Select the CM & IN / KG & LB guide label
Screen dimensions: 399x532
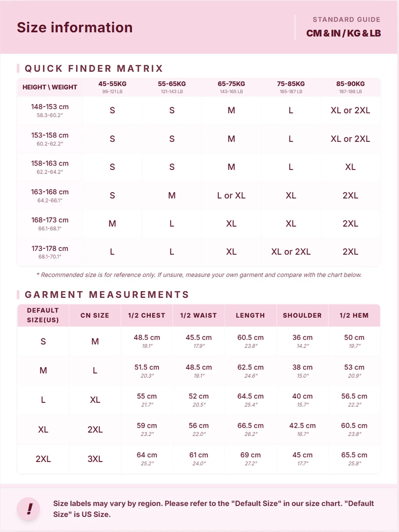[343, 33]
